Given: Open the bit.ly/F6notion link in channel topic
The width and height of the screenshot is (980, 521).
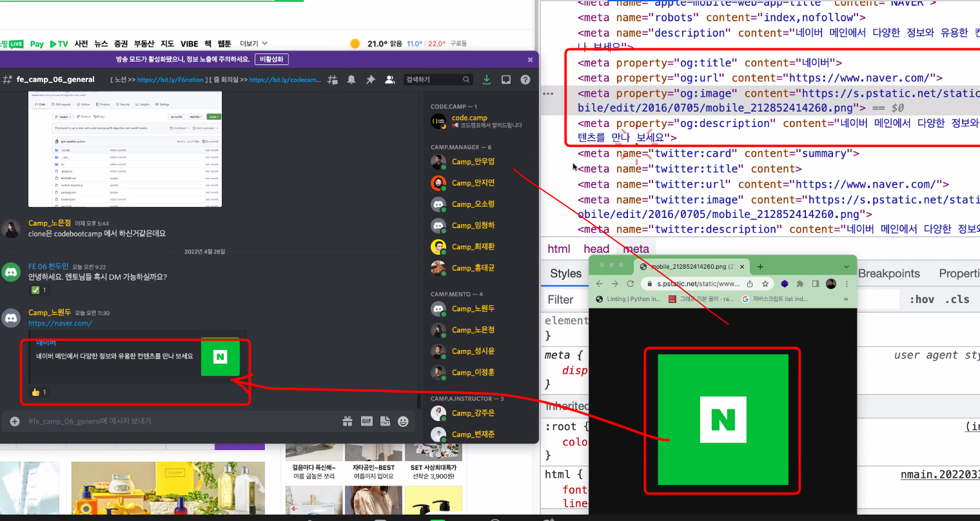Looking at the screenshot, I should (x=171, y=80).
